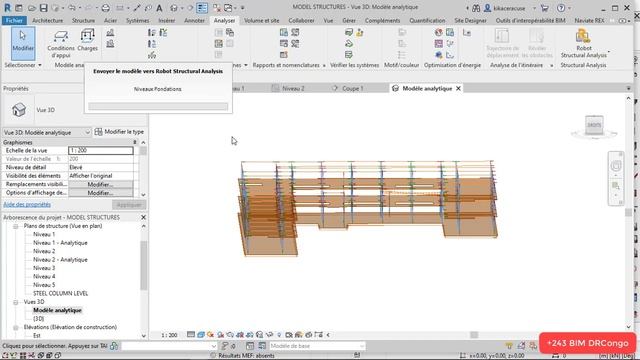The height and width of the screenshot is (360, 640).
Task: Collapse the Plans de structure tree node
Action: click(x=16, y=226)
